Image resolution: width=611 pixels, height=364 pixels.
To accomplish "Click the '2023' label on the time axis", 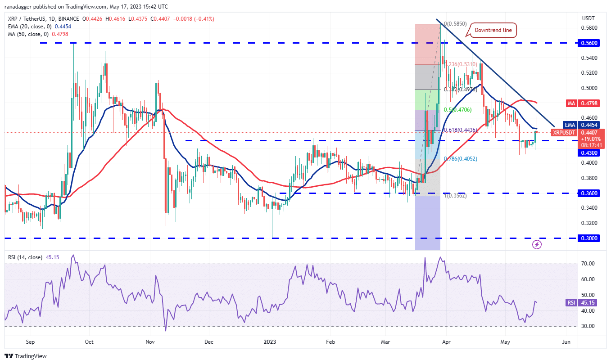I will pyautogui.click(x=269, y=342).
